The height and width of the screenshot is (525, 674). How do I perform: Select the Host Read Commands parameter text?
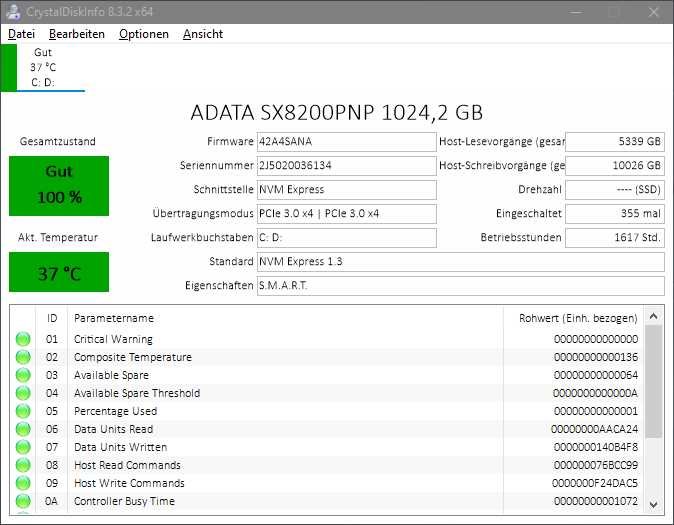tap(127, 465)
